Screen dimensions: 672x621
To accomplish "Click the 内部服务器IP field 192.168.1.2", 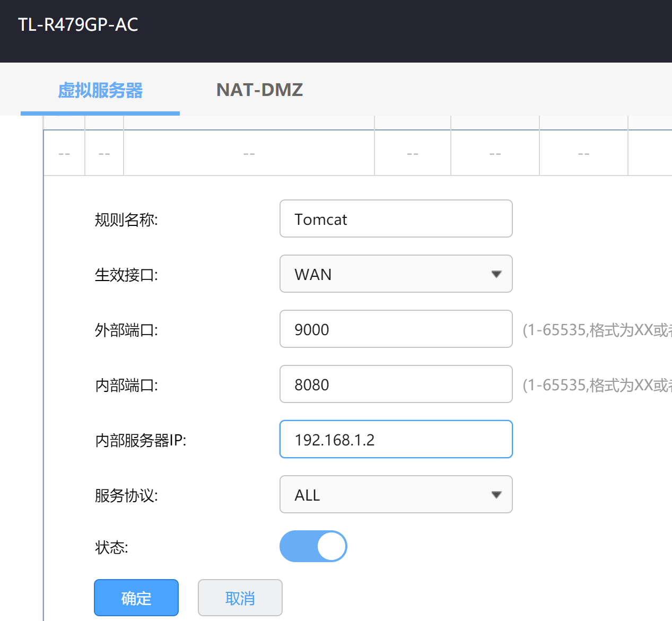I will pyautogui.click(x=396, y=439).
